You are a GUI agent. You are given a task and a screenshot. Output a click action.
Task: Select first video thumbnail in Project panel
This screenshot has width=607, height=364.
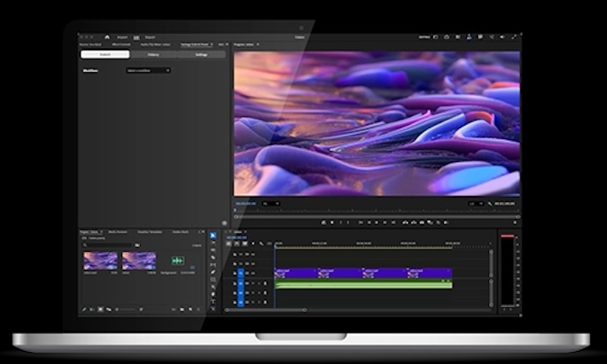tap(101, 261)
